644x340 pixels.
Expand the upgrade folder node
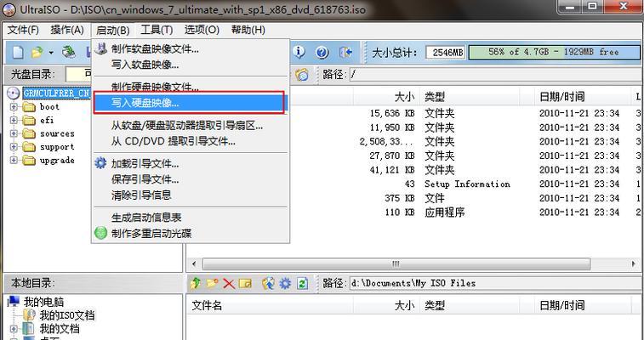coord(14,160)
